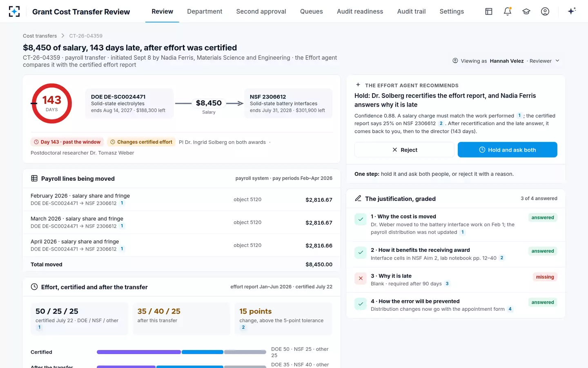Click the X icon for Why it is late
Image resolution: width=588 pixels, height=368 pixels.
(x=361, y=278)
